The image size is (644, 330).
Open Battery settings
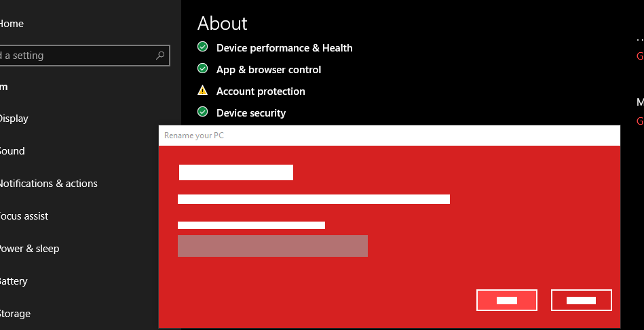coord(13,281)
